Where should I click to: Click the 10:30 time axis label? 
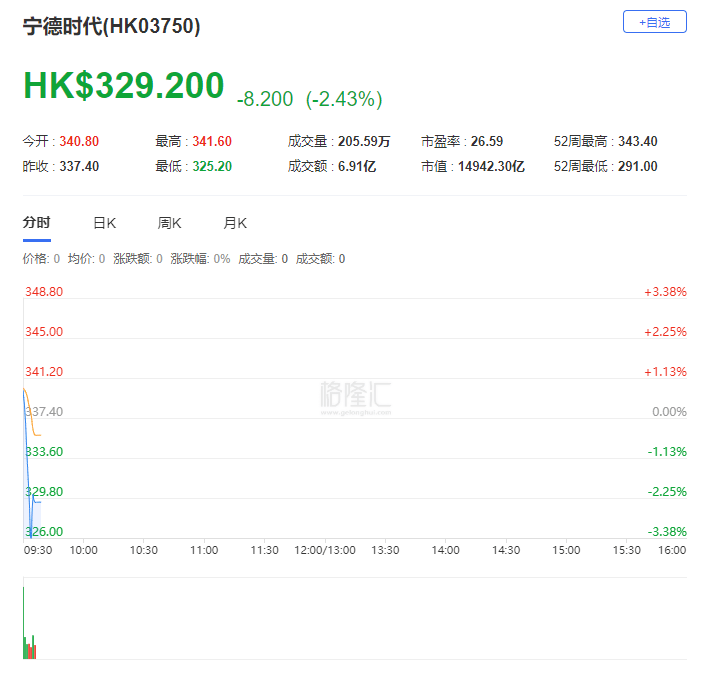point(144,550)
